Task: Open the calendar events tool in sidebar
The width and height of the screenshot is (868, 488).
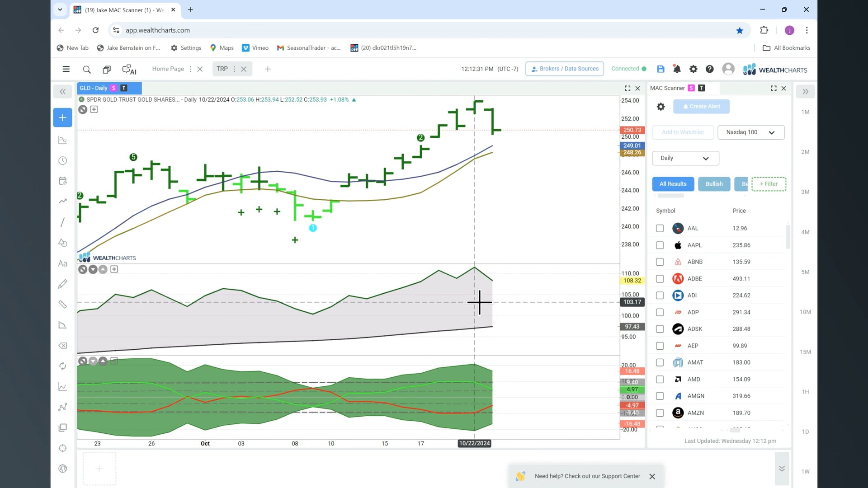Action: (63, 181)
